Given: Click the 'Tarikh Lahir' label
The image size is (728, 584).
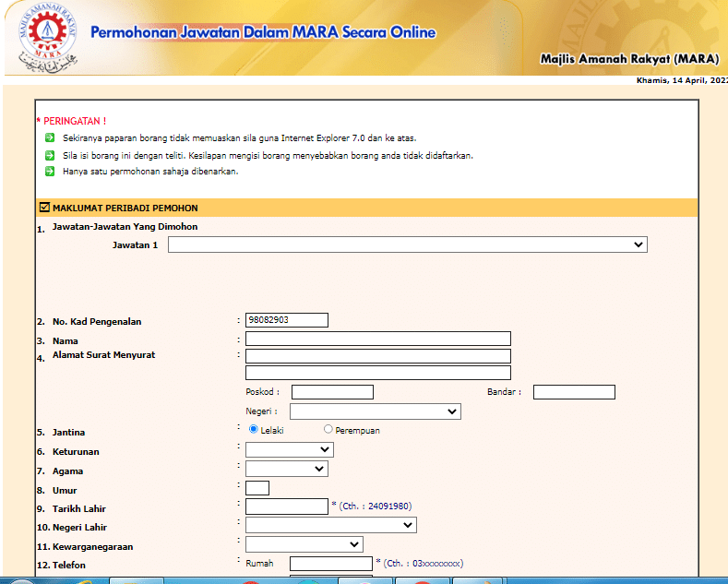Looking at the screenshot, I should coord(79,508).
